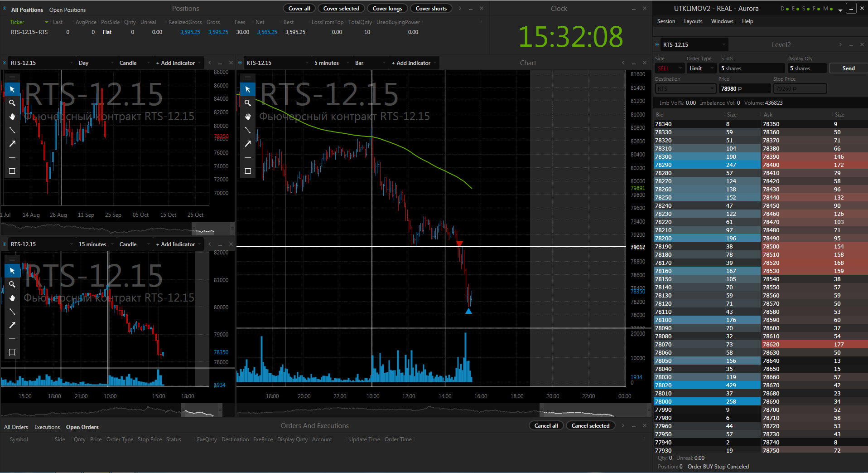Screen dimensions: 868x473
Task: Collapse the Level2 panel with its chevron arrow
Action: click(840, 44)
